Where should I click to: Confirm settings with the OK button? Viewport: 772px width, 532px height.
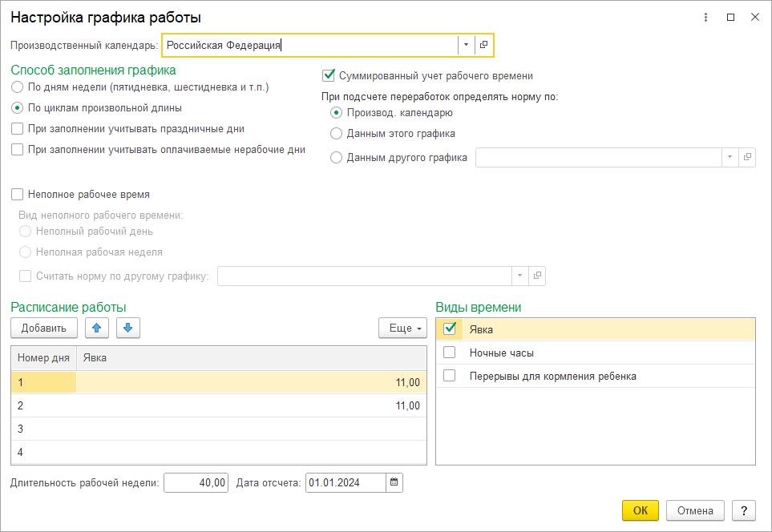point(640,510)
